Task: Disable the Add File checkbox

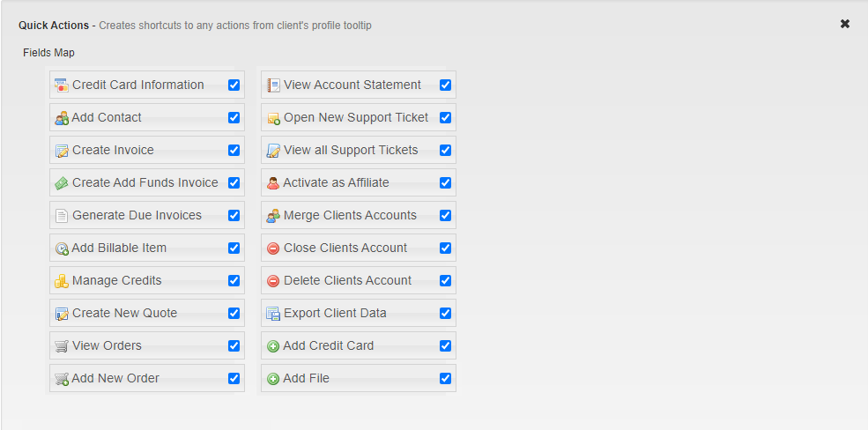Action: pyautogui.click(x=446, y=379)
